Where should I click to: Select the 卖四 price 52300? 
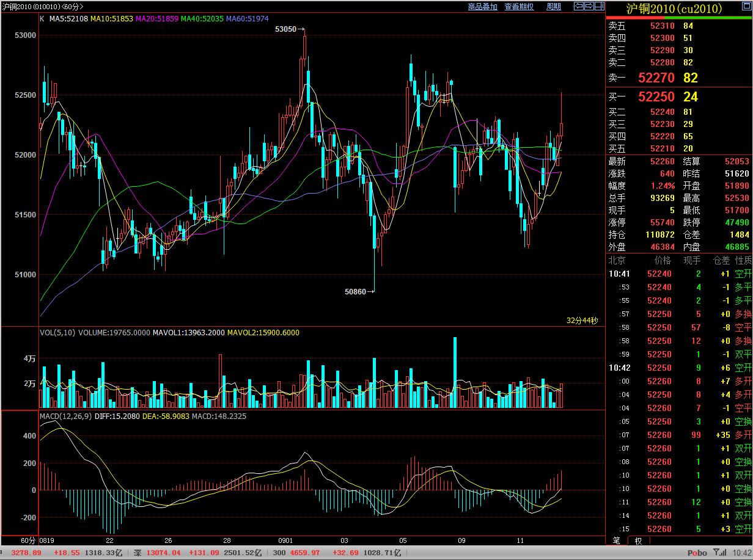click(663, 38)
